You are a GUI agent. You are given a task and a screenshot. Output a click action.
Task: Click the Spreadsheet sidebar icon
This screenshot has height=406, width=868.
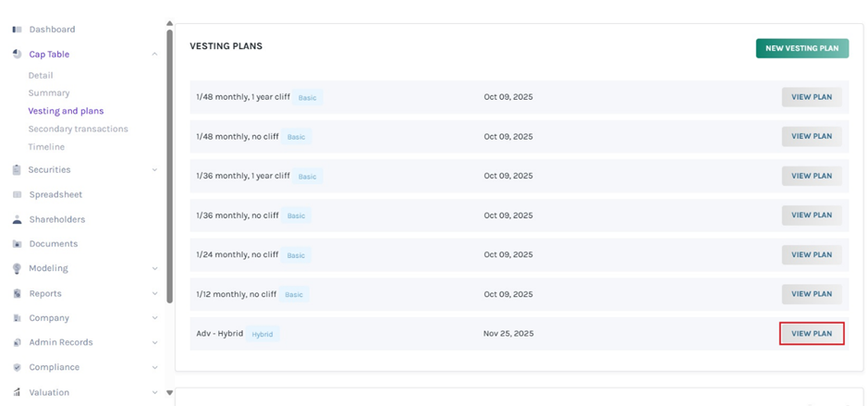pos(17,195)
